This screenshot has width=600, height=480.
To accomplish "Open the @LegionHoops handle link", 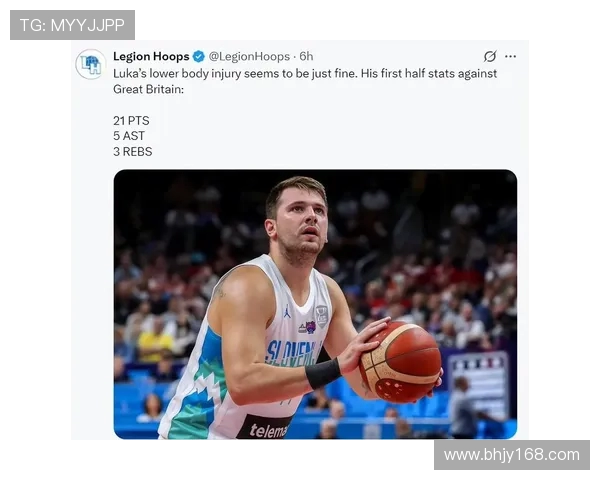I will (249, 57).
